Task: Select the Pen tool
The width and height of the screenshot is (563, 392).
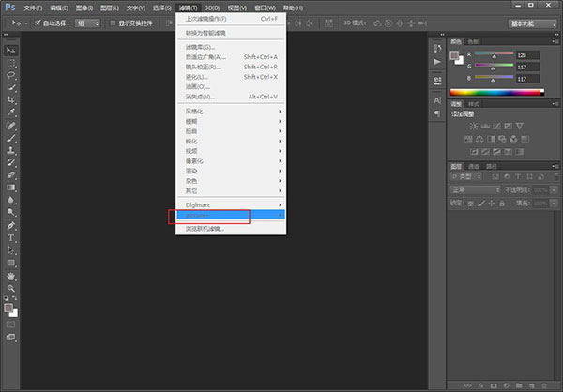Action: tap(11, 225)
